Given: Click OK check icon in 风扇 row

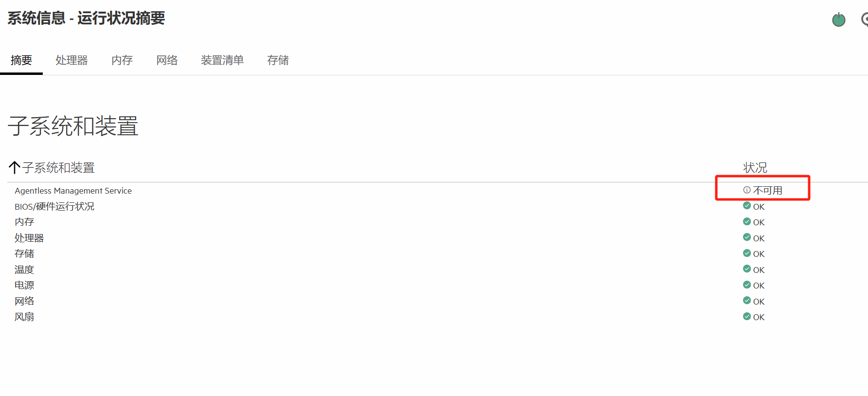Looking at the screenshot, I should coord(747,316).
